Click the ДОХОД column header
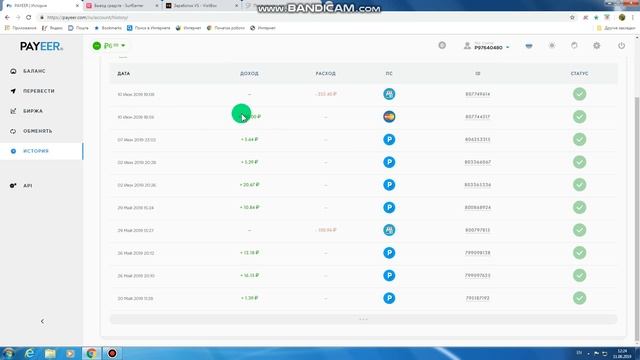Screen dimensions: 640x360 pyautogui.click(x=249, y=73)
